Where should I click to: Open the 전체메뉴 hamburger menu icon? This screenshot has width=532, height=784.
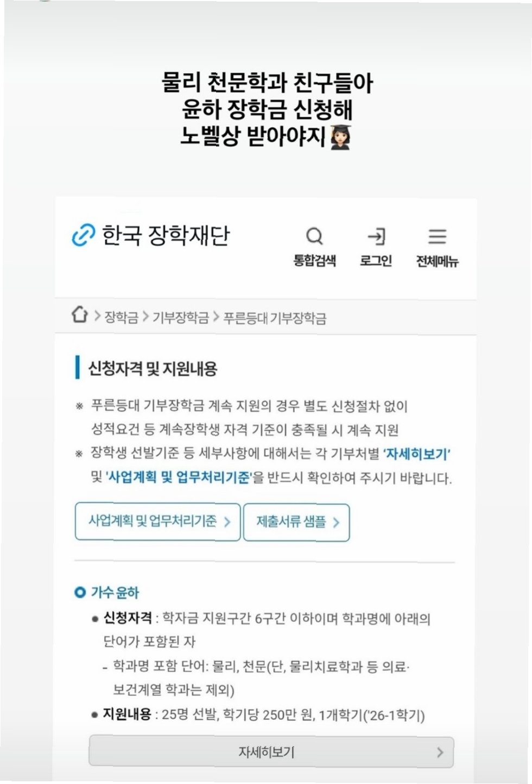tap(438, 236)
